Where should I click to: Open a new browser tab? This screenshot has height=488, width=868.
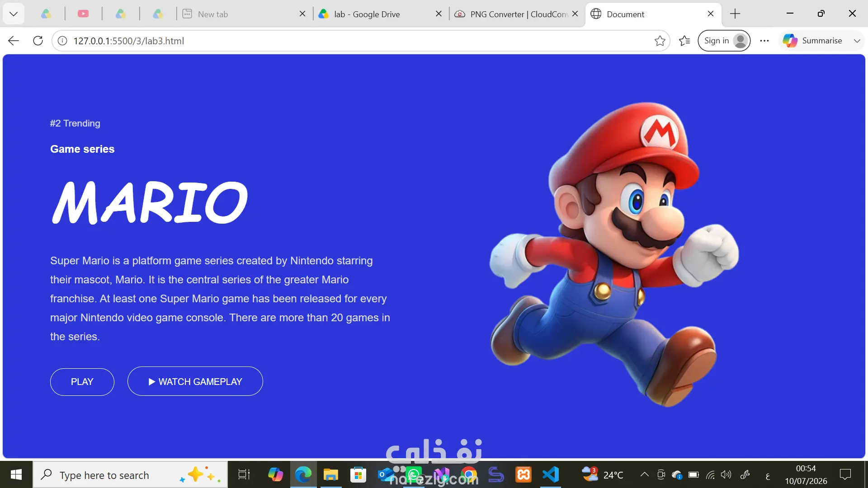(735, 14)
